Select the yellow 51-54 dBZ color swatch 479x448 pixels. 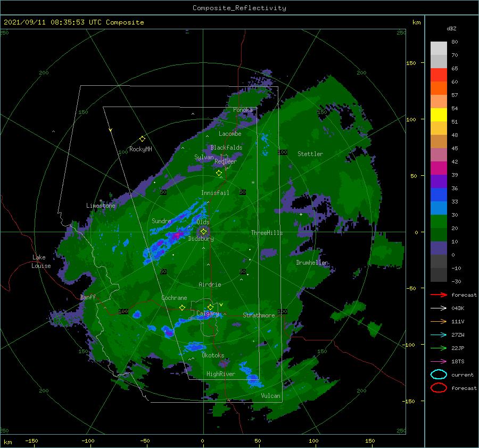[439, 115]
